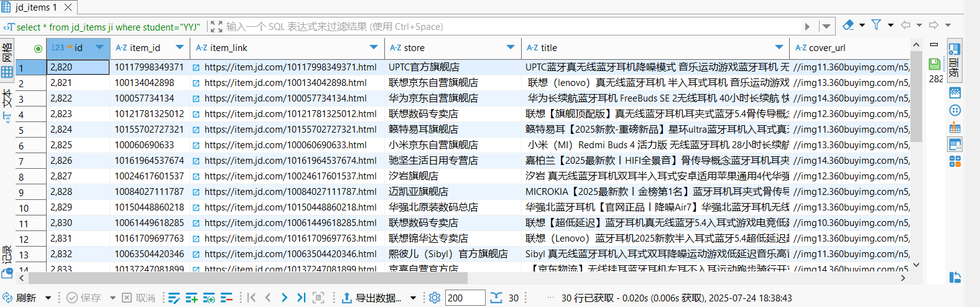
Task: Jump to the last row using the navigation arrow
Action: click(x=301, y=298)
